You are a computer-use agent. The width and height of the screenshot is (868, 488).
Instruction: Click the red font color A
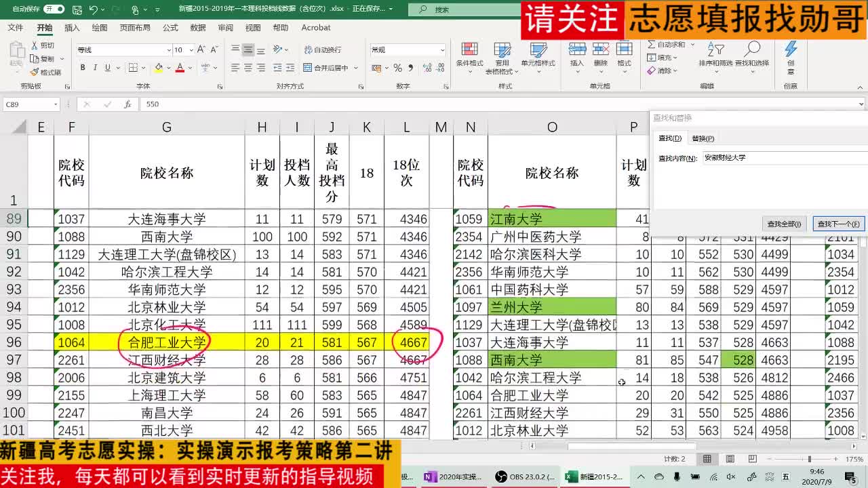180,68
